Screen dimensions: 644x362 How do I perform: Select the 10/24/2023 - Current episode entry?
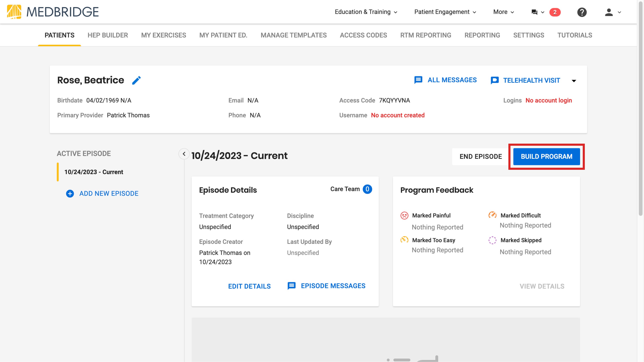[x=93, y=172]
